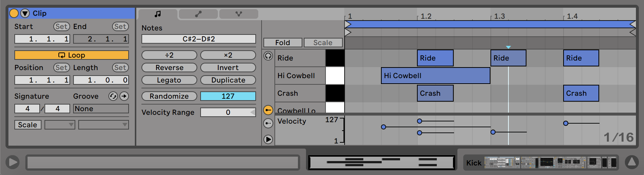Open the scale root note dropdown
The image size is (644, 175).
pyautogui.click(x=60, y=125)
